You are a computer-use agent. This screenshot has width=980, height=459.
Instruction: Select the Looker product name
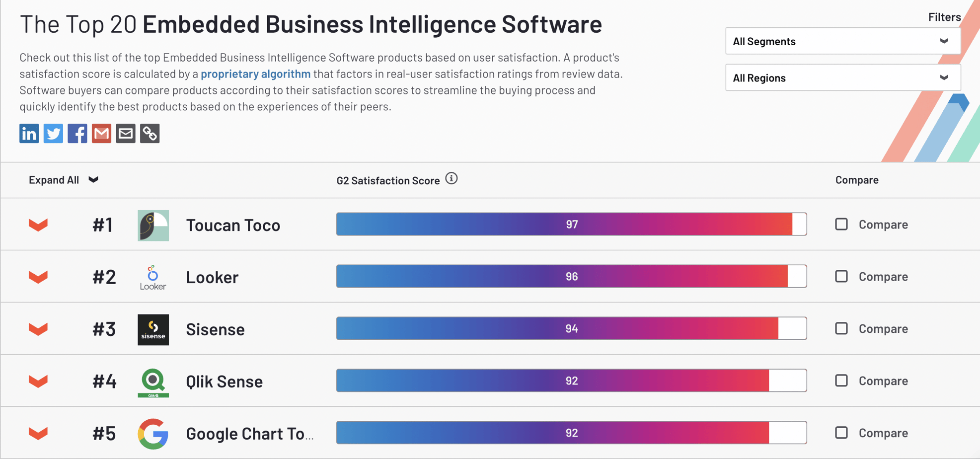pos(212,277)
